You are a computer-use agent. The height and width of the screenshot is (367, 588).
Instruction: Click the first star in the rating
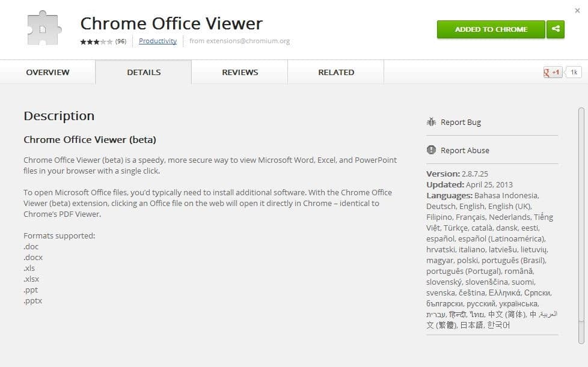(x=83, y=41)
